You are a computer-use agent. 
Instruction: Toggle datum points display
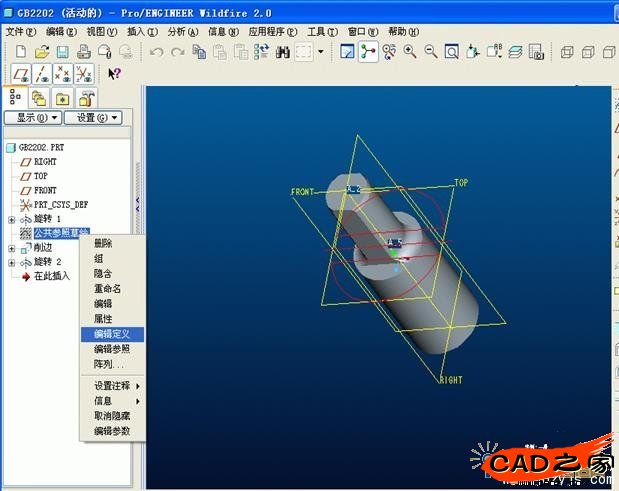(x=63, y=73)
